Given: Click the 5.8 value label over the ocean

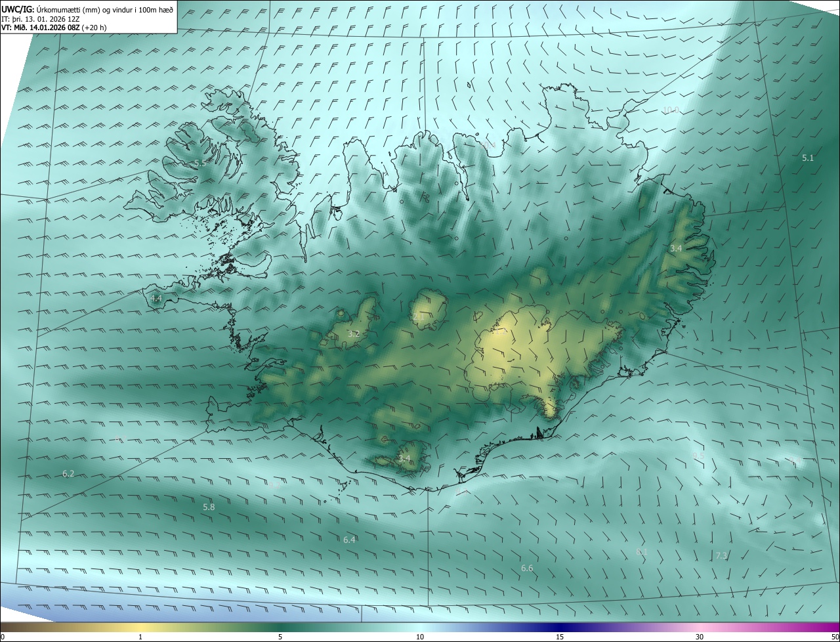Looking at the screenshot, I should 209,507.
